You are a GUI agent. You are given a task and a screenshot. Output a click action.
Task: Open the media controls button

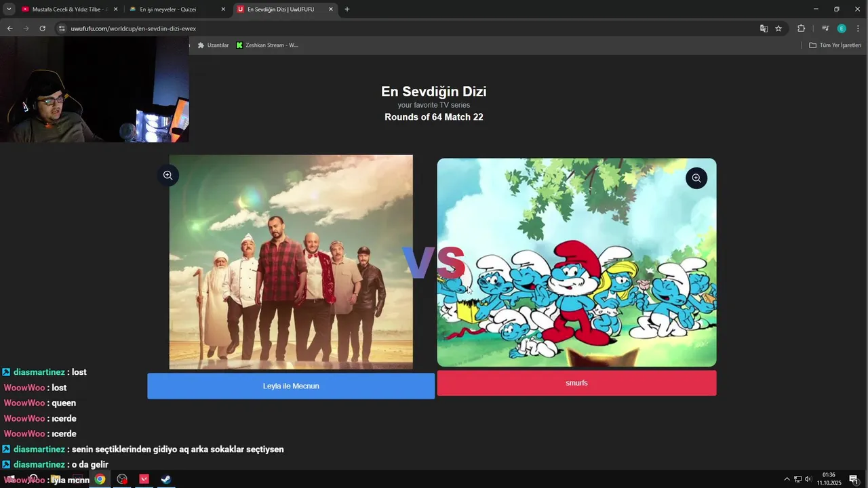coord(825,28)
